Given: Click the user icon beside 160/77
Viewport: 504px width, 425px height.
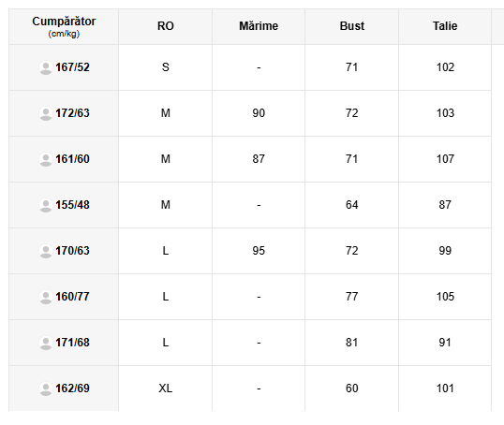Looking at the screenshot, I should point(46,297).
